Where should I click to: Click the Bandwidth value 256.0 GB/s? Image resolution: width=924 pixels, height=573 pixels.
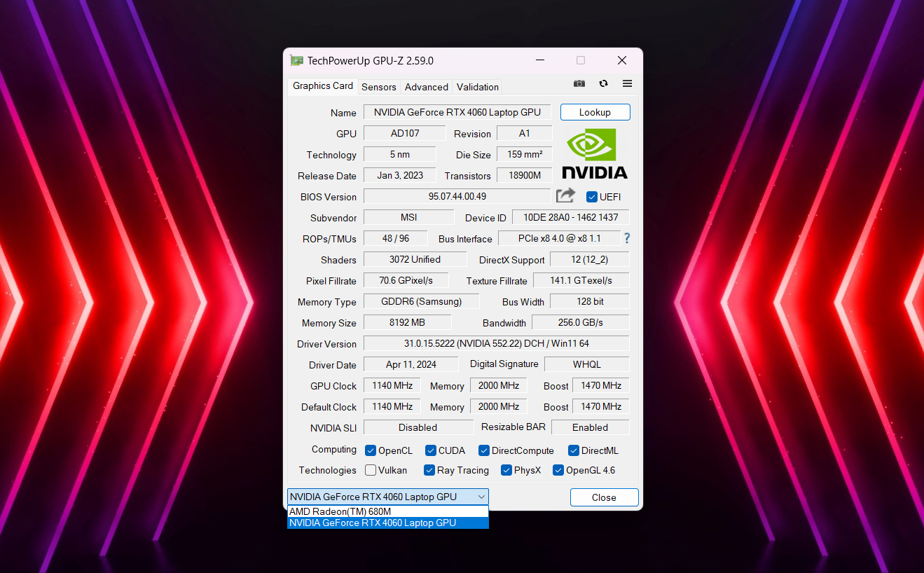pyautogui.click(x=581, y=322)
